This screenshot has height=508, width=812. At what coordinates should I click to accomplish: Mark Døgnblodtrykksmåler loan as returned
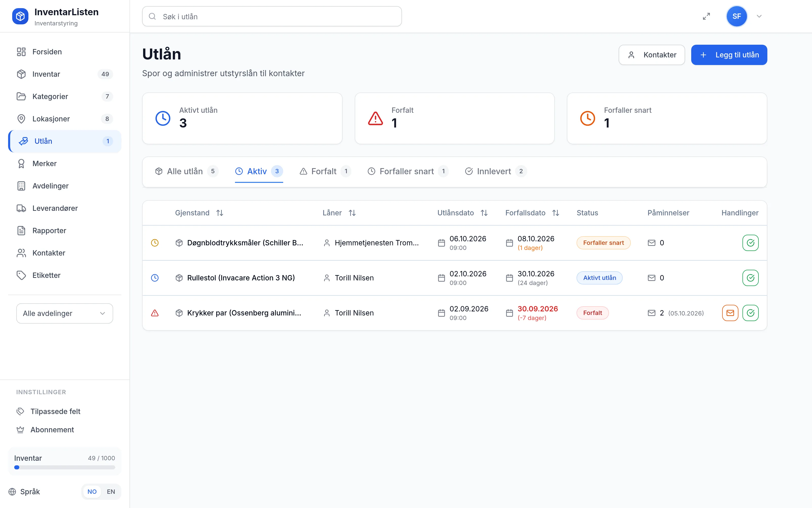pyautogui.click(x=750, y=243)
